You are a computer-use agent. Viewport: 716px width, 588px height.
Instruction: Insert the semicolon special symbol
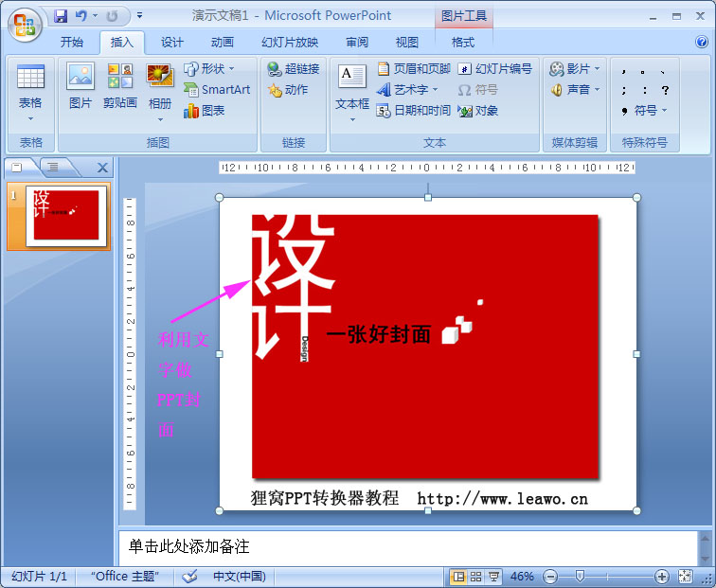click(624, 90)
